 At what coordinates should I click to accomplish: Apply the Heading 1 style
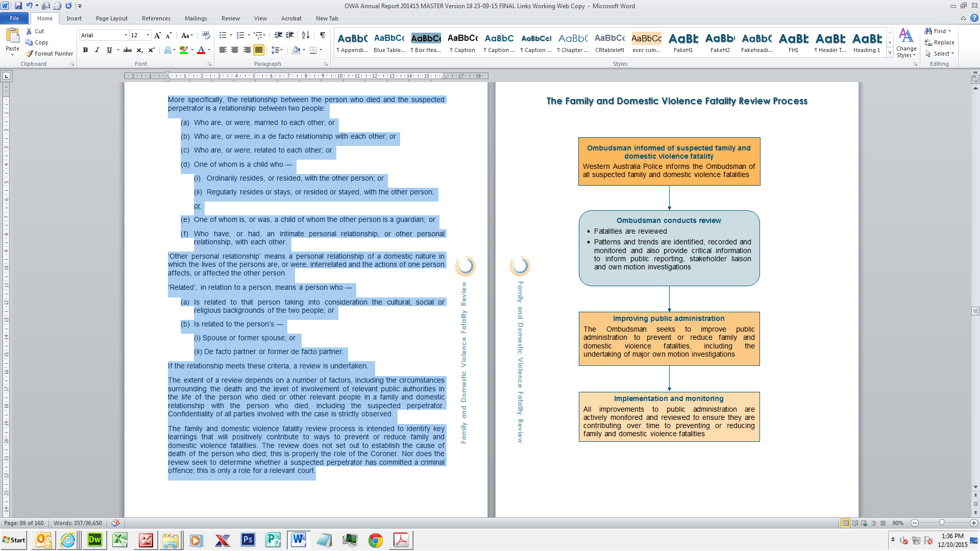[x=867, y=42]
